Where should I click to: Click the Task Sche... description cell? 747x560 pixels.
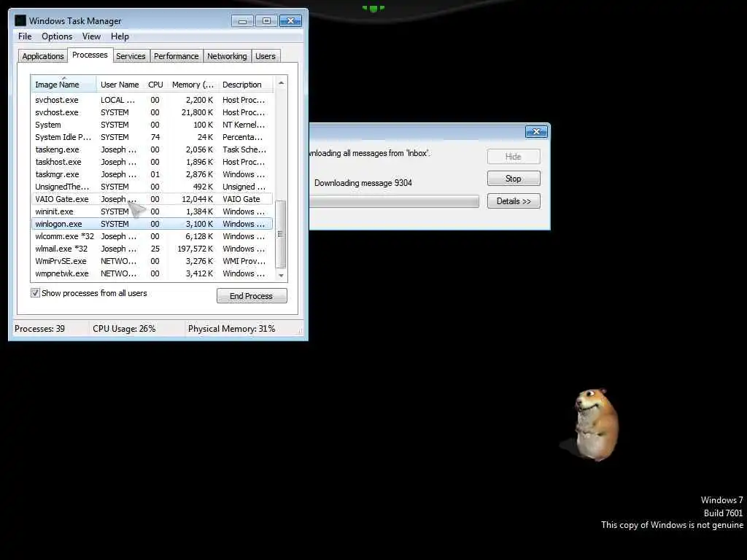pos(244,149)
